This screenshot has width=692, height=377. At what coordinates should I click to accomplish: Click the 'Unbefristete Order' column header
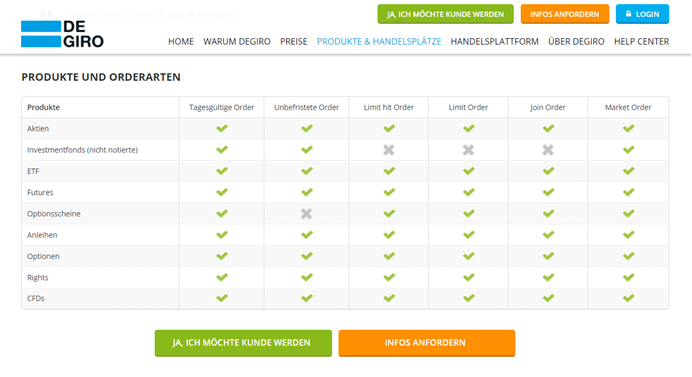coord(306,107)
